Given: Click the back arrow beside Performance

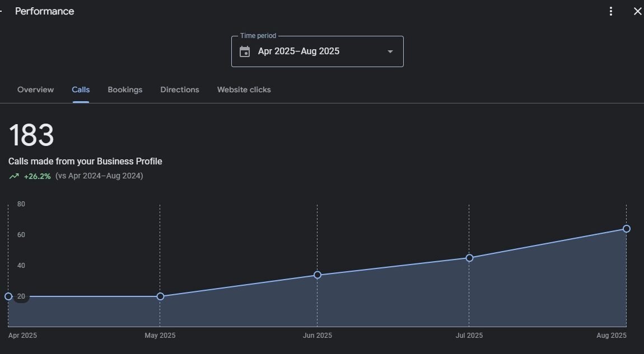Looking at the screenshot, I should [2, 11].
